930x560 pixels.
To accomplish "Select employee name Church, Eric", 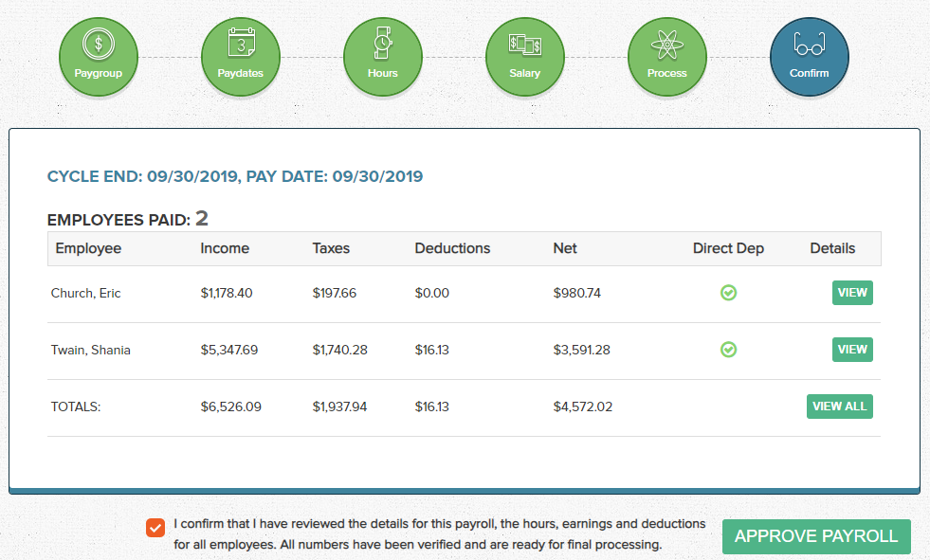I will pyautogui.click(x=86, y=293).
